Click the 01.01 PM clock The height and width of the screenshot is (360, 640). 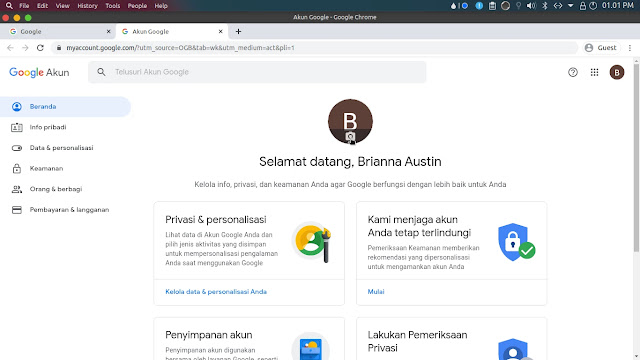(618, 6)
